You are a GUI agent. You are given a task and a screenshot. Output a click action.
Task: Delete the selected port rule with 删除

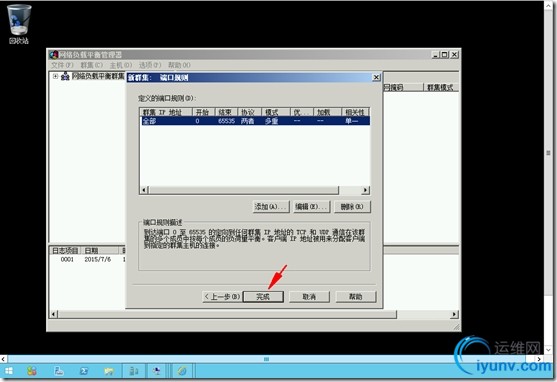tap(352, 206)
